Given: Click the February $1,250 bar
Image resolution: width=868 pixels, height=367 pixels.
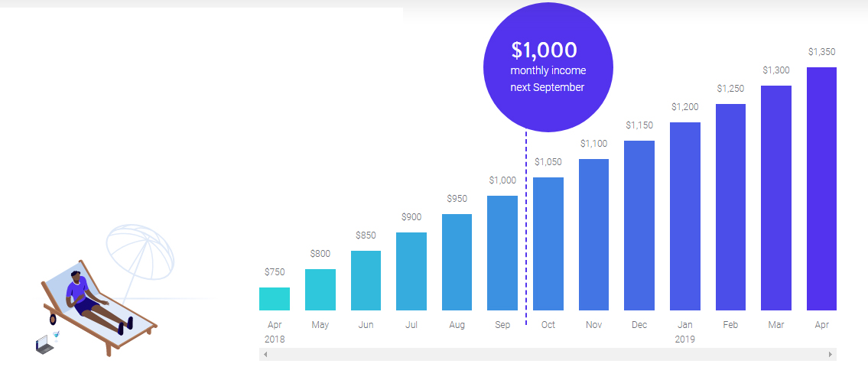Looking at the screenshot, I should click(x=730, y=207).
